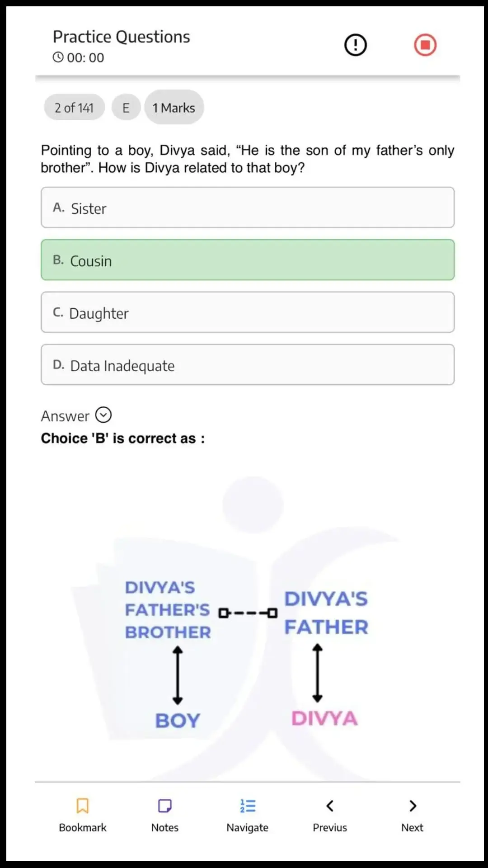Screen dimensions: 488x868
Task: Select option C. Daughter
Action: click(248, 312)
